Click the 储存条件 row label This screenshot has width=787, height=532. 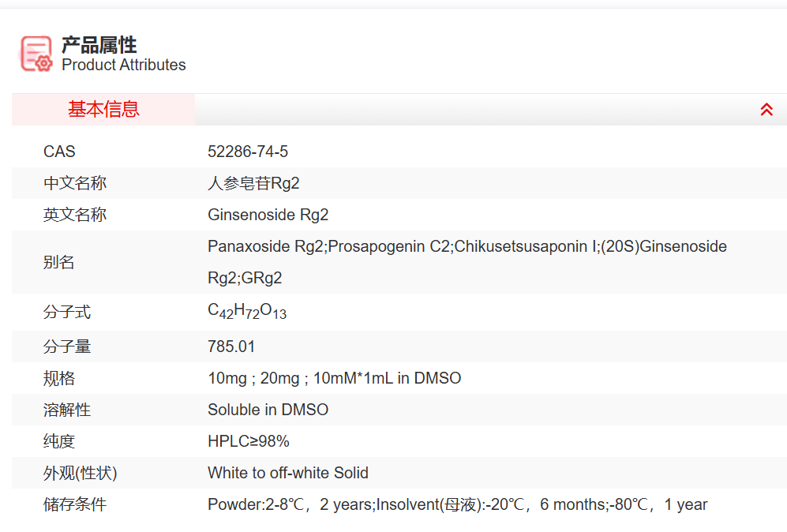click(x=75, y=504)
